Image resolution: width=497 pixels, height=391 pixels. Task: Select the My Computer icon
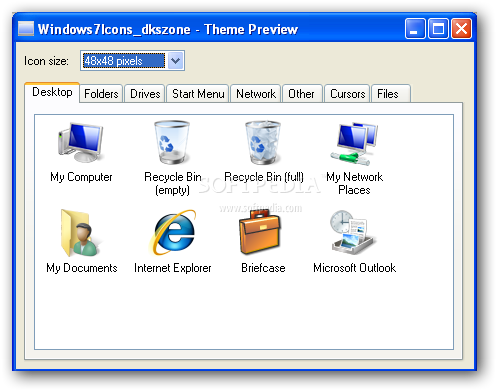(81, 143)
